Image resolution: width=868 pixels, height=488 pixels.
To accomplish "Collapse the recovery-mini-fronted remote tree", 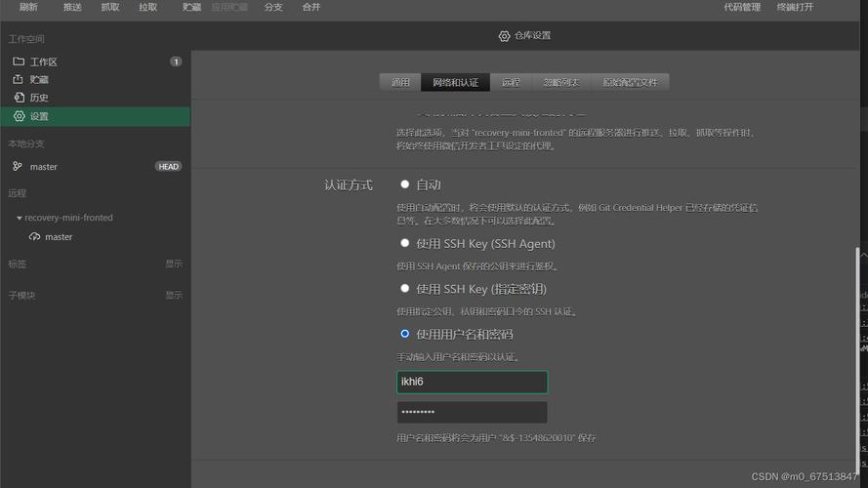I will click(x=20, y=218).
